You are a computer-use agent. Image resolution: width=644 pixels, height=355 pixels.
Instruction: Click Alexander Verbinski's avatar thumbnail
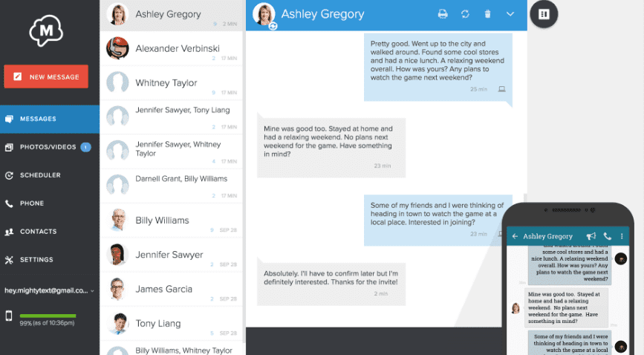tap(117, 48)
